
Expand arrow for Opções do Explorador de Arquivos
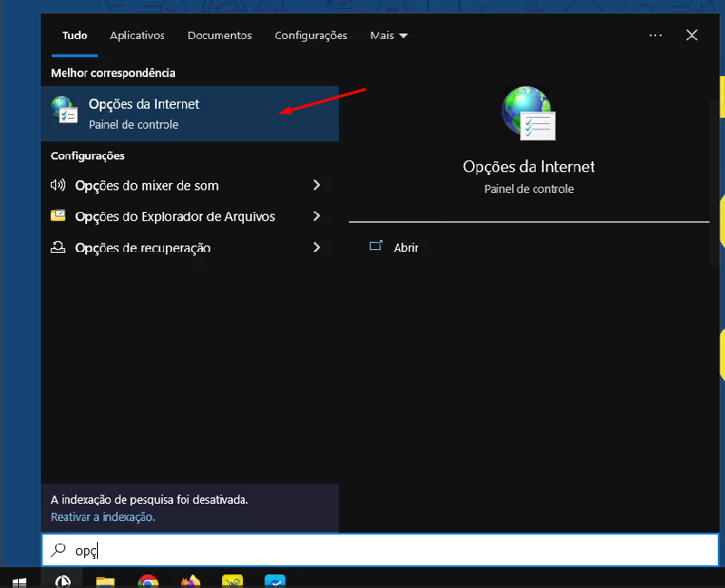click(316, 217)
